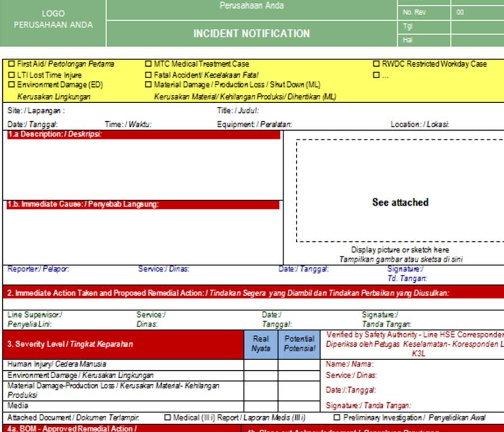
Task: Select the 4a. BOM - Approved Remedial Action heading
Action: (x=122, y=429)
